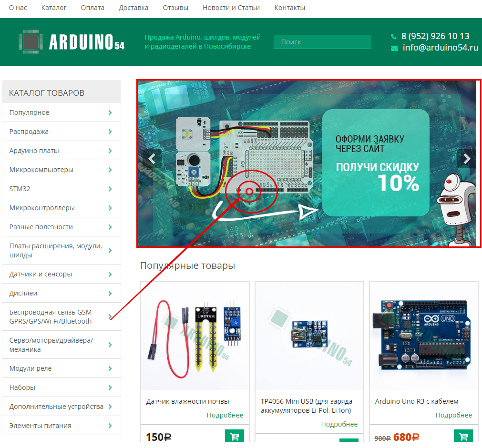View Отзывы page

175,8
